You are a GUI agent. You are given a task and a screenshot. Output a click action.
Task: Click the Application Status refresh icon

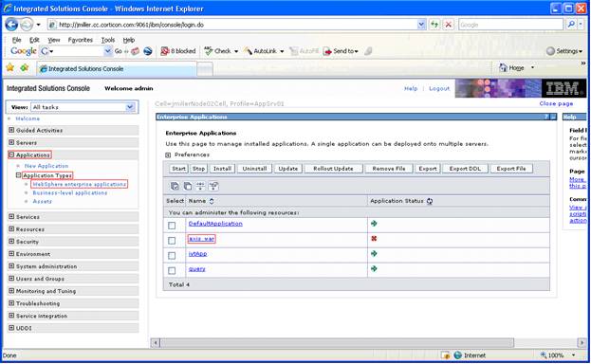click(x=430, y=201)
